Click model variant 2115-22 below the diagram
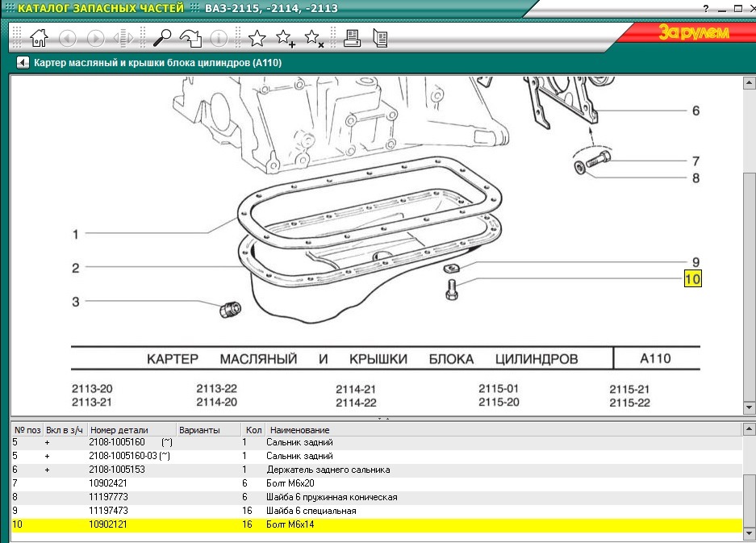 [629, 403]
